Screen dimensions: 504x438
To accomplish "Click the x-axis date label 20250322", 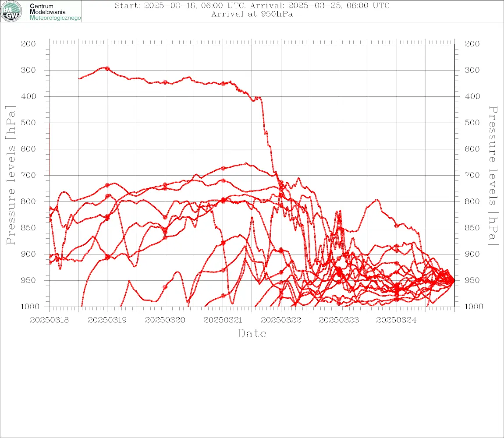I will pyautogui.click(x=281, y=320).
